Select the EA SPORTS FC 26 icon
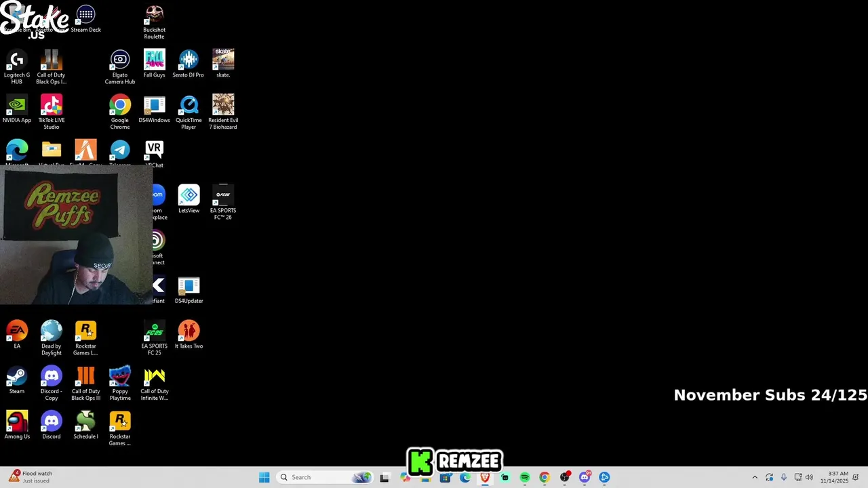Viewport: 868px width, 488px height. [x=223, y=202]
